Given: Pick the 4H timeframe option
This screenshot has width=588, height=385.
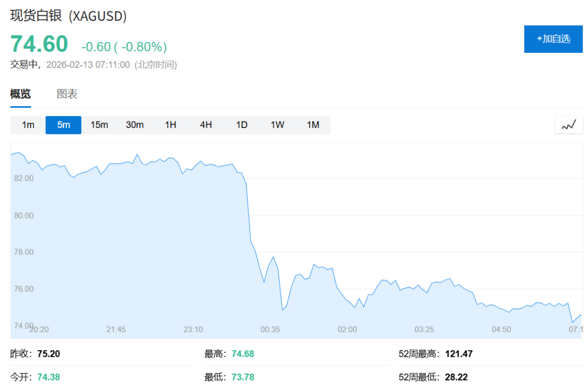Looking at the screenshot, I should click(206, 125).
